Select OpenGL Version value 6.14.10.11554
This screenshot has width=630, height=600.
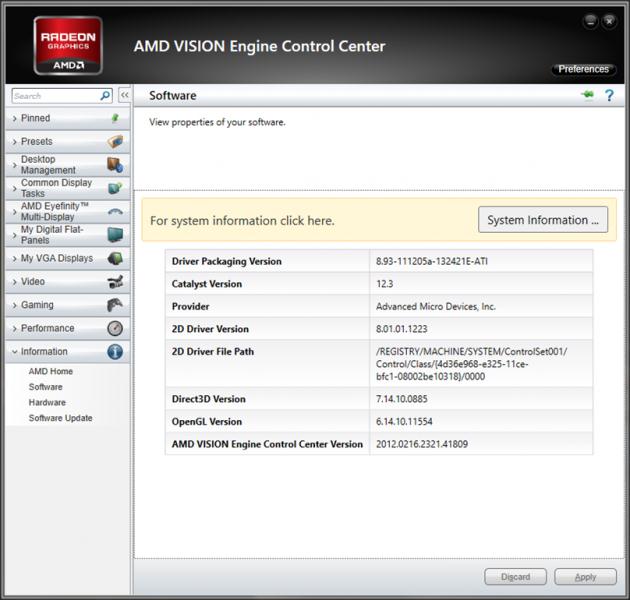click(x=404, y=422)
